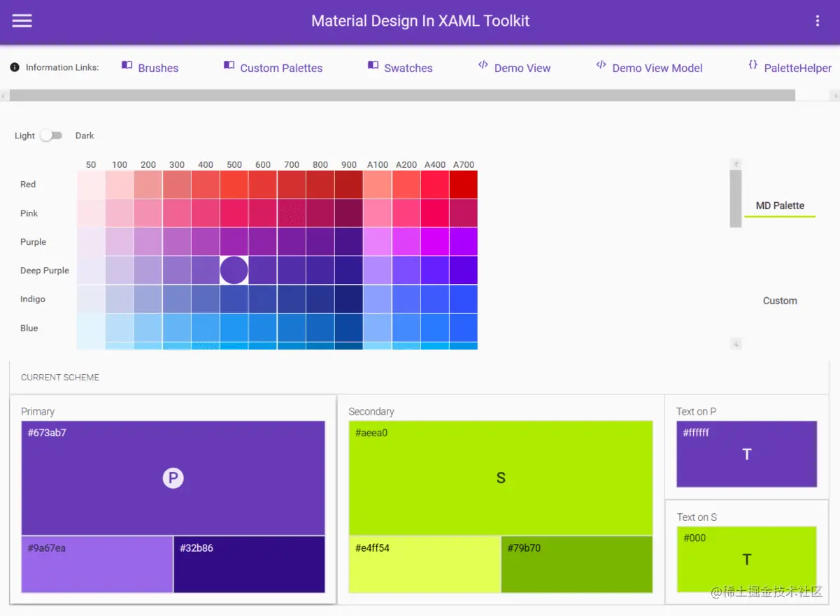
Task: Click the Deep Purple row label
Action: tap(45, 271)
